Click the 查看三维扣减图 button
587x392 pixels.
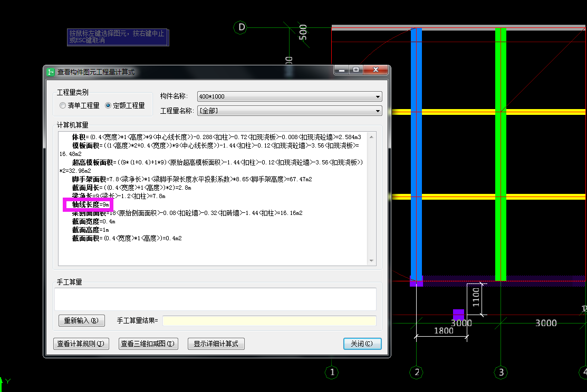[x=148, y=344]
